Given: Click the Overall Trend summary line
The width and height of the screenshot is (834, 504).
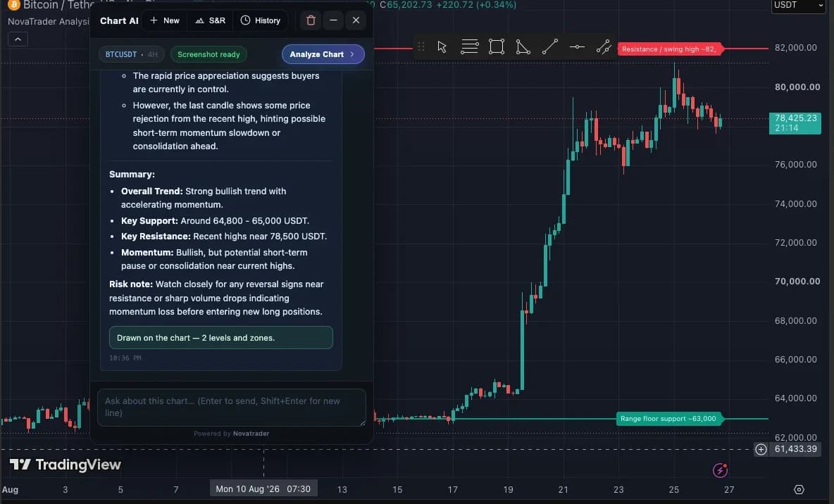Looking at the screenshot, I should (204, 198).
